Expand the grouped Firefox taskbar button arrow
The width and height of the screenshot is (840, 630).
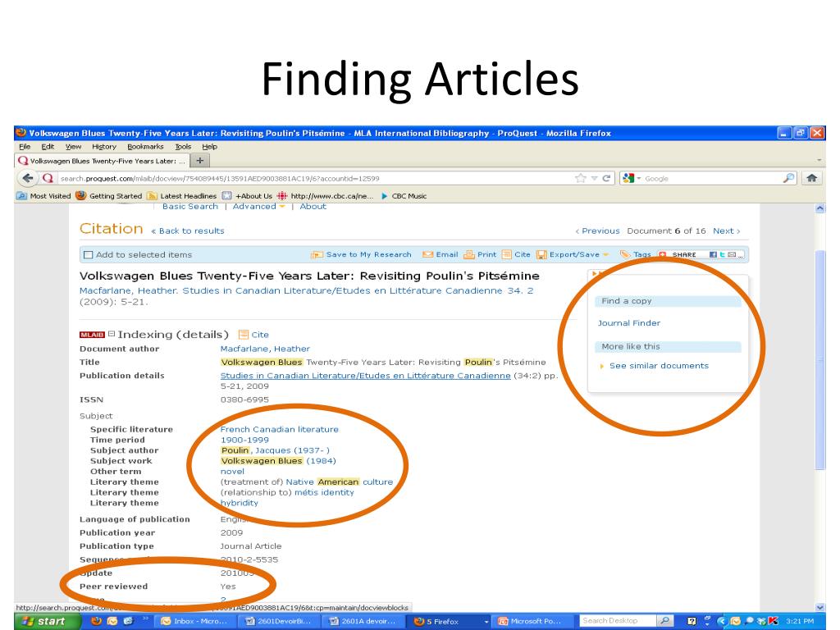pos(486,622)
